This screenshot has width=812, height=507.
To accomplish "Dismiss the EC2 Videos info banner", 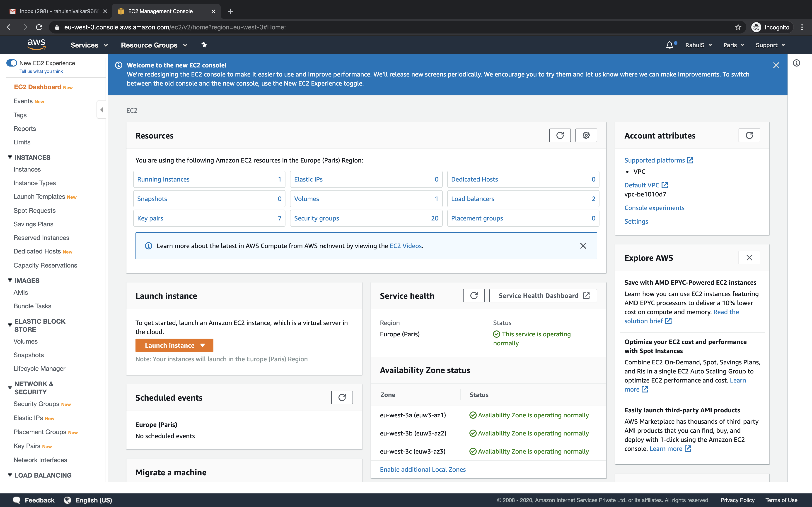I will (x=583, y=245).
